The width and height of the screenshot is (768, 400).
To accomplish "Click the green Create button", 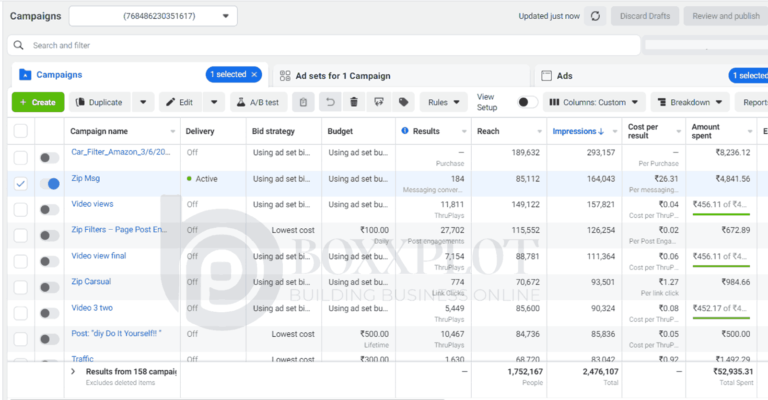I will [x=37, y=102].
